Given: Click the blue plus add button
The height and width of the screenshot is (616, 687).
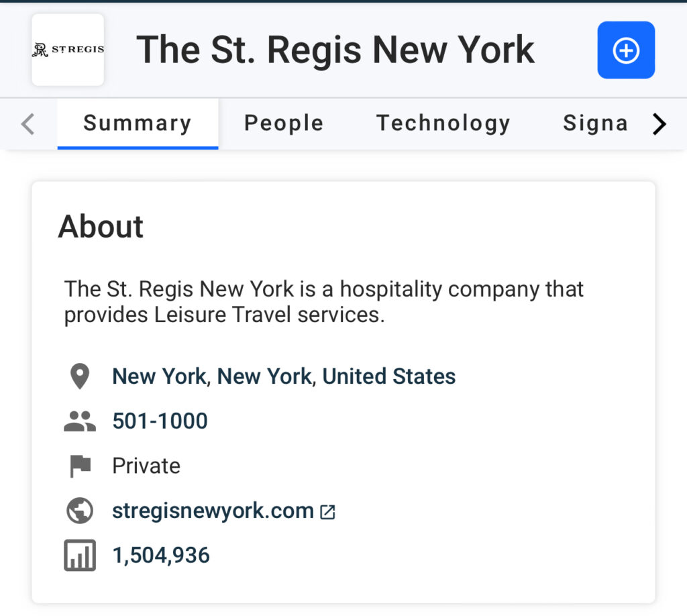Looking at the screenshot, I should pyautogui.click(x=626, y=50).
